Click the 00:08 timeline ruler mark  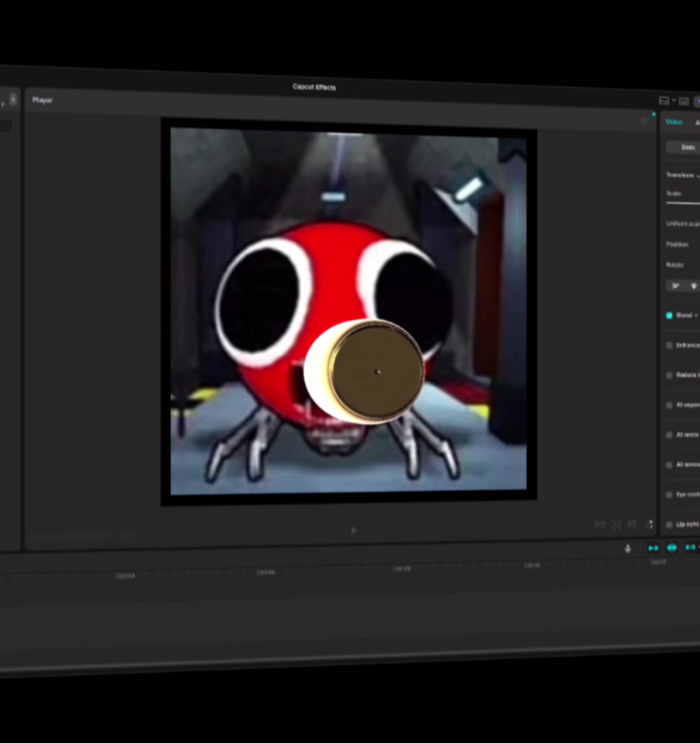click(402, 568)
